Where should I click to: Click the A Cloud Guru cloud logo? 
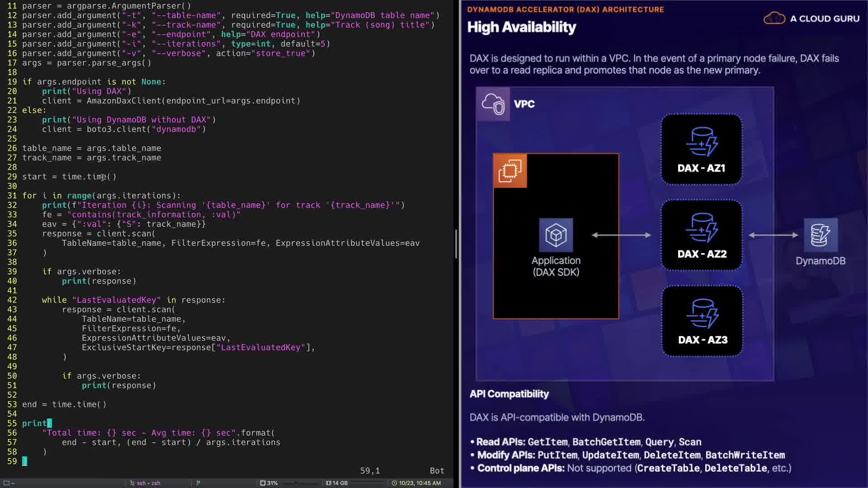[x=774, y=19]
